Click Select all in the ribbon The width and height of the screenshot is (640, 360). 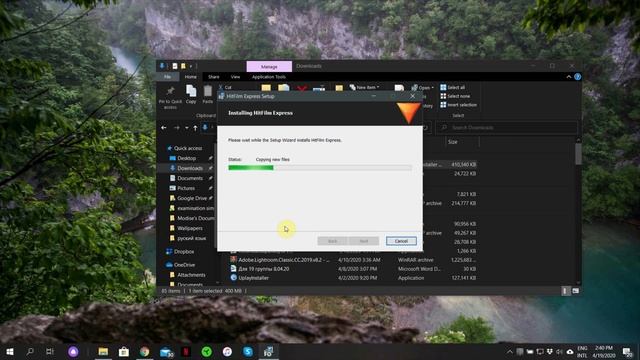click(452, 87)
